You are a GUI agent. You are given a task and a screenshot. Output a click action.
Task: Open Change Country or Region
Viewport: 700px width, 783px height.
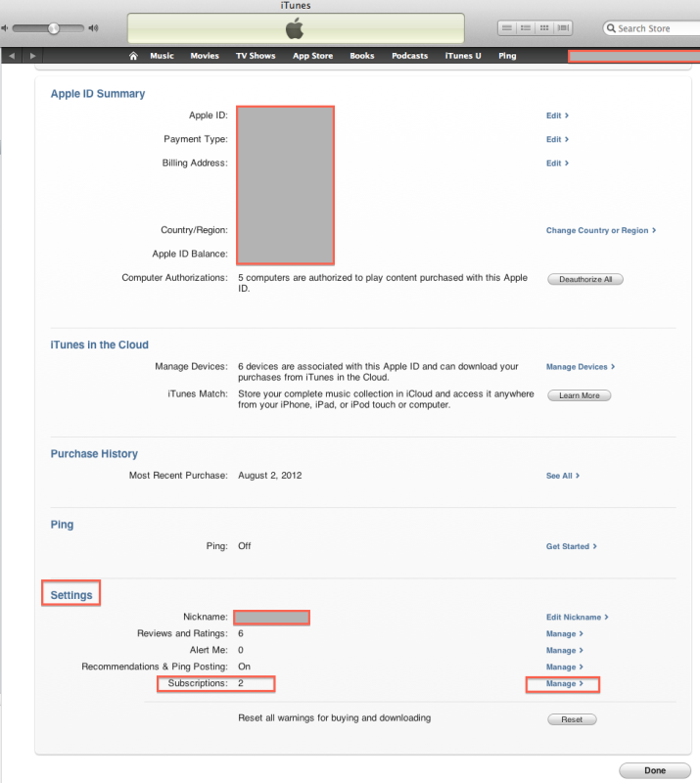point(601,230)
